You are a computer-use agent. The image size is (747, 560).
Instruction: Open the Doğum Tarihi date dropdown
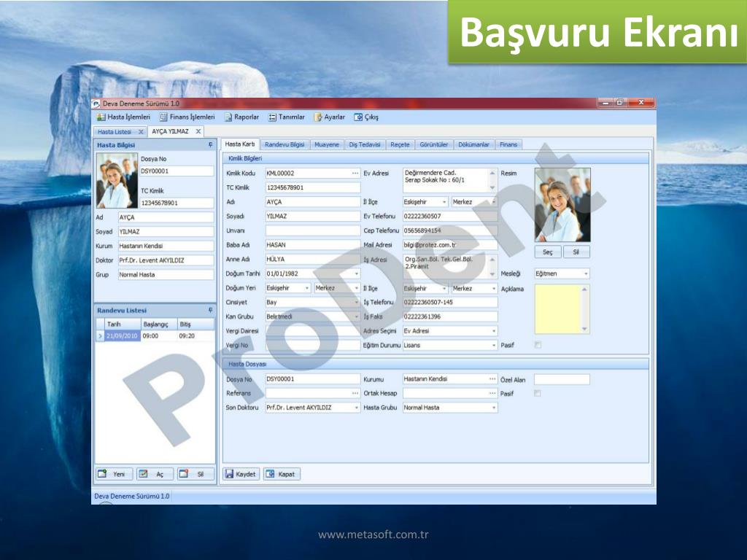pos(356,274)
